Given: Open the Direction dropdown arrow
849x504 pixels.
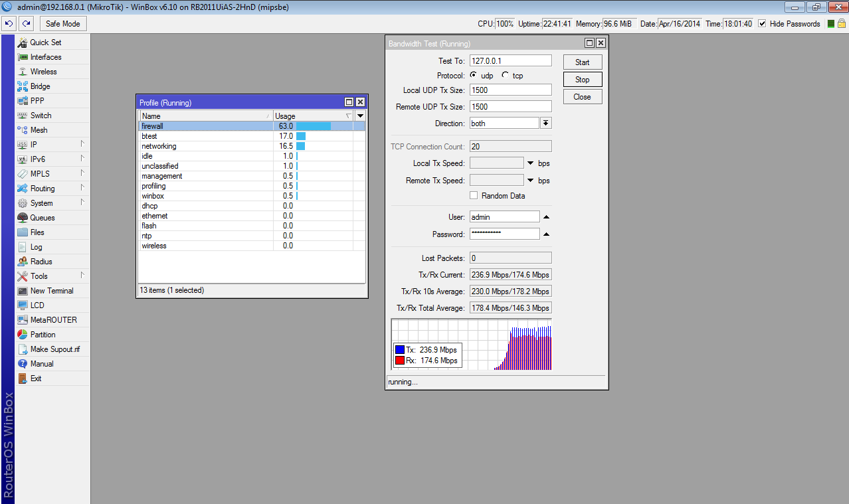Looking at the screenshot, I should point(545,123).
